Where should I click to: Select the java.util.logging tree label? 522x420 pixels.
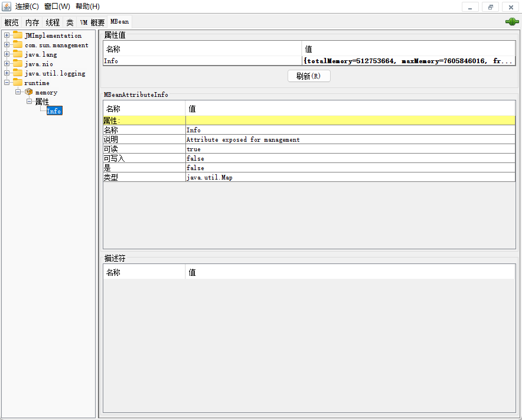point(55,73)
